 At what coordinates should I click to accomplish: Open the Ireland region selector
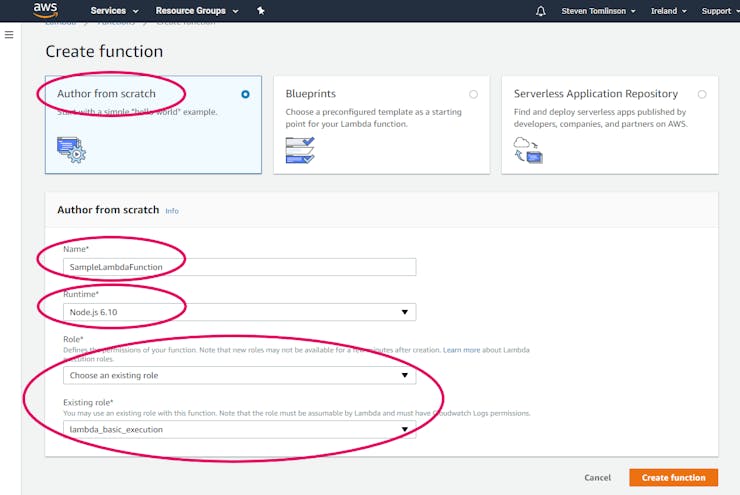[x=668, y=11]
